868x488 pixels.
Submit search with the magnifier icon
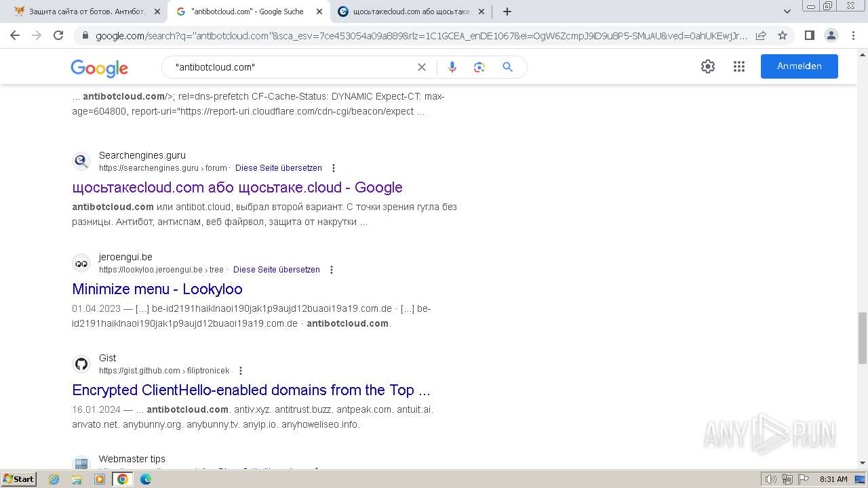click(x=507, y=67)
